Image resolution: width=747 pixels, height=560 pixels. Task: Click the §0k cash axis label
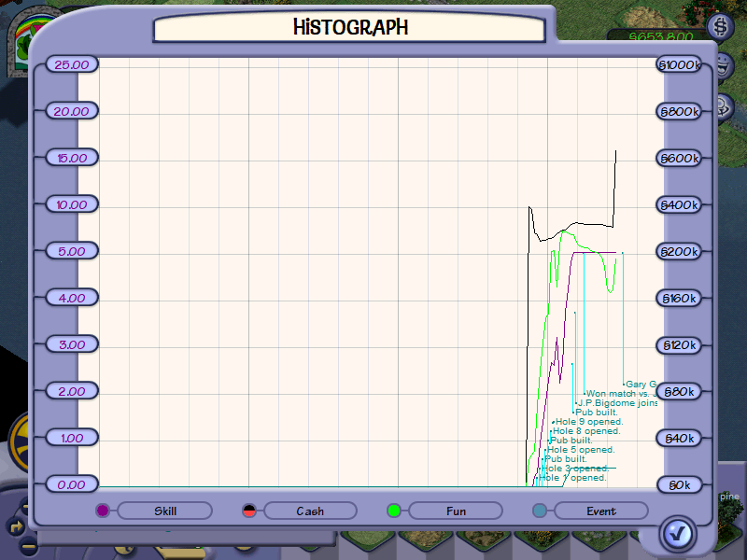click(x=680, y=484)
